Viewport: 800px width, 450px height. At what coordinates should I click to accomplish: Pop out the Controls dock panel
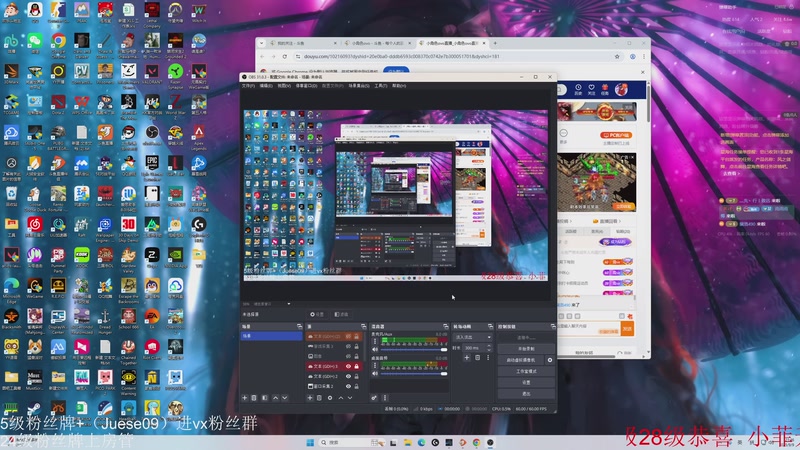point(553,327)
